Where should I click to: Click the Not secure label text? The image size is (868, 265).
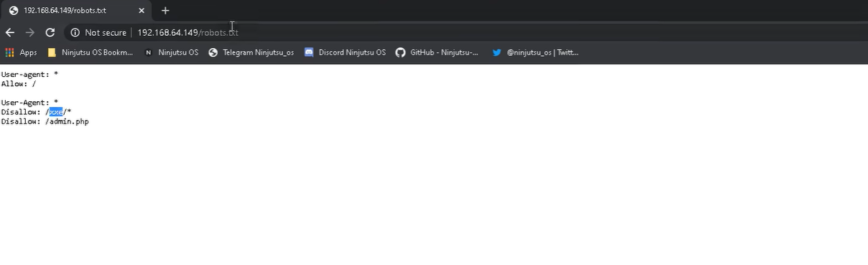[x=106, y=32]
